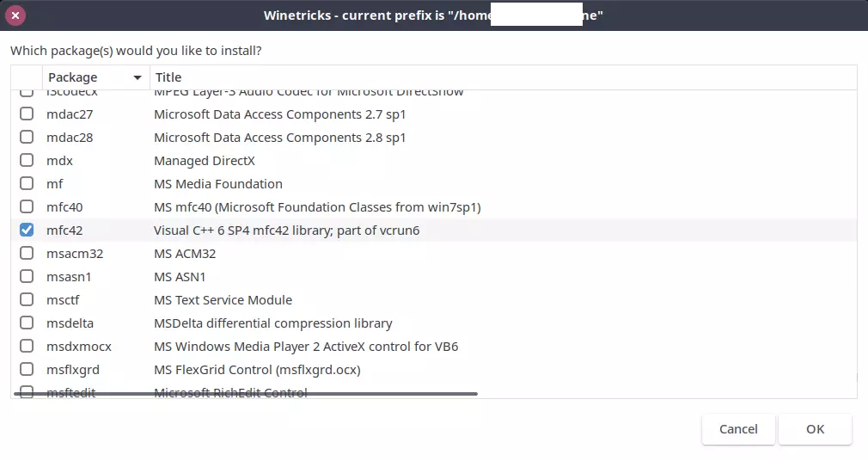Click 'MS FlexGrid Control (msflxgrd.ocx)' title
This screenshot has width=868, height=461.
pyautogui.click(x=258, y=370)
